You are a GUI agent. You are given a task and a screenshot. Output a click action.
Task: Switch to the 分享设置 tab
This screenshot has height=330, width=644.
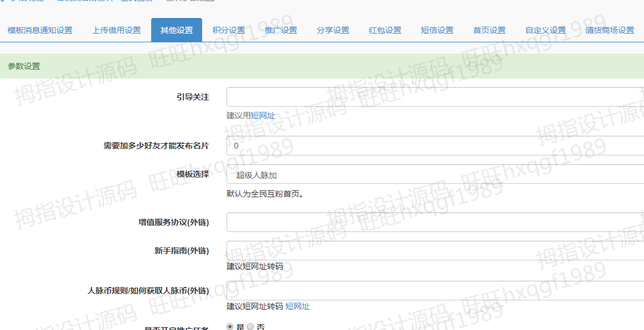point(333,30)
